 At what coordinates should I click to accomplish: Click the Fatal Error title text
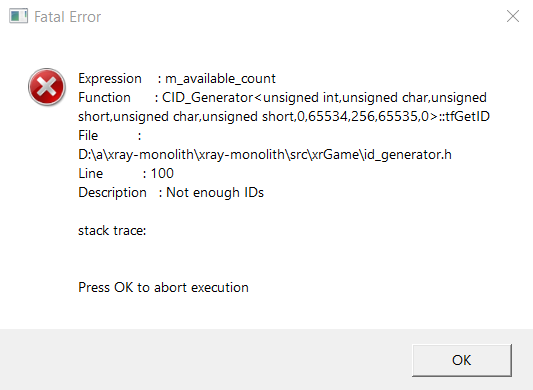67,17
